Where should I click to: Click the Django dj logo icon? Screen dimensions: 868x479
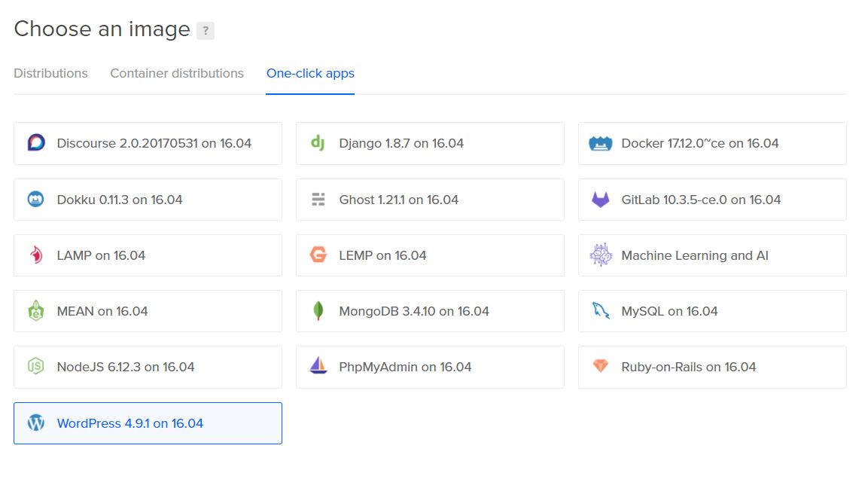pos(318,143)
